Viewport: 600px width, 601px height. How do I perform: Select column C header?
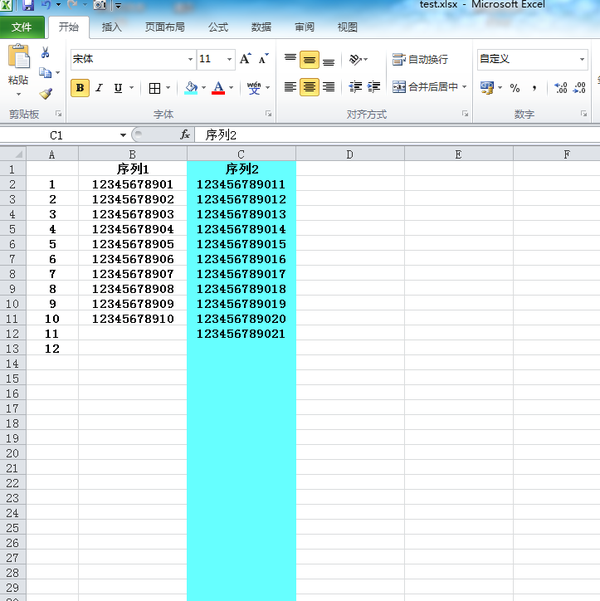tap(241, 154)
